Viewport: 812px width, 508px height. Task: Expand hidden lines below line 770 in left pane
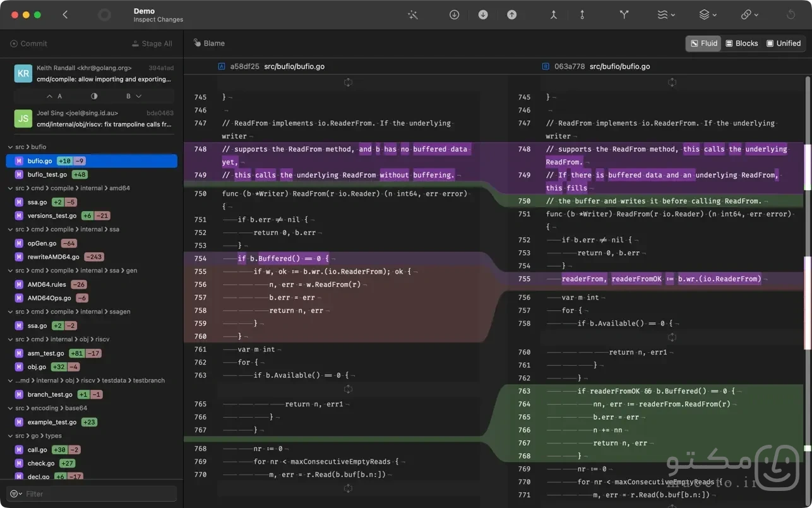348,488
